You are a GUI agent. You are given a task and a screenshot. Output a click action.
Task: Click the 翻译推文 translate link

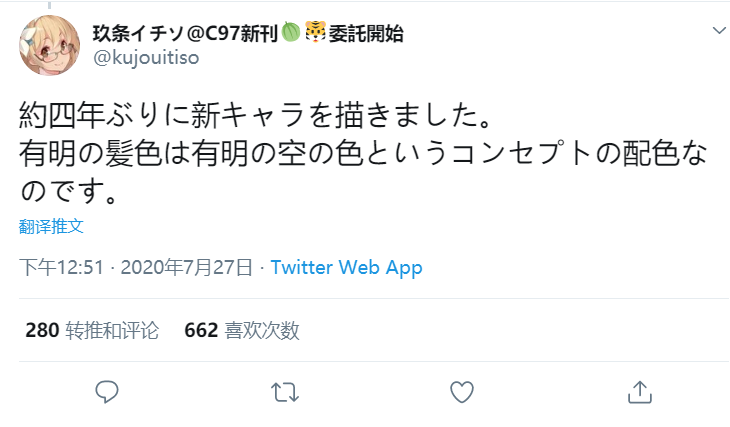point(51,226)
